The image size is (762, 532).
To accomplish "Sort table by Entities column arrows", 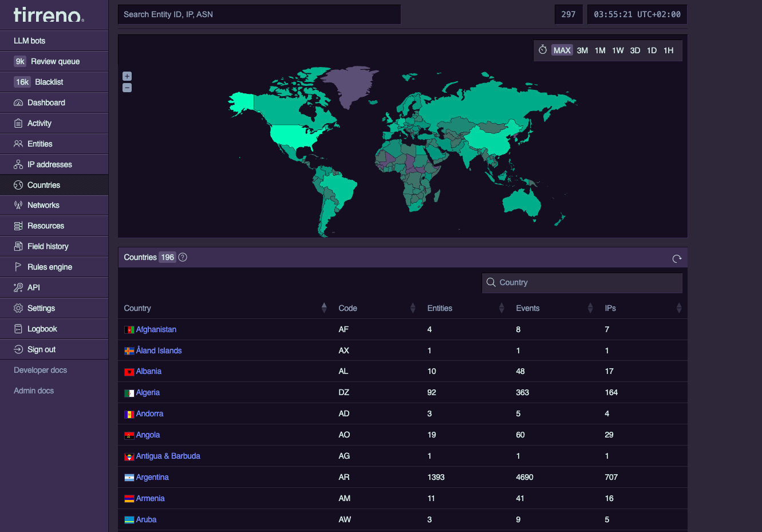I will pos(502,308).
